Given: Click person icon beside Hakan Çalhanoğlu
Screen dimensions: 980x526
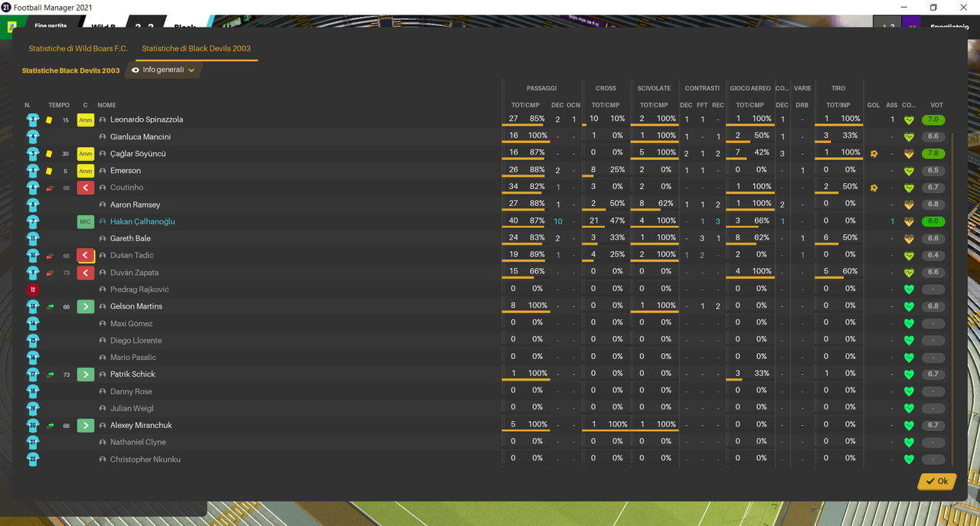Looking at the screenshot, I should [x=103, y=222].
